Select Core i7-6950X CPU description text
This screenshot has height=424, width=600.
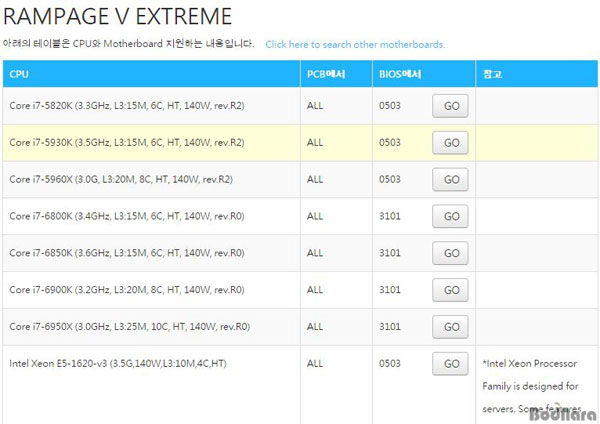pyautogui.click(x=130, y=326)
